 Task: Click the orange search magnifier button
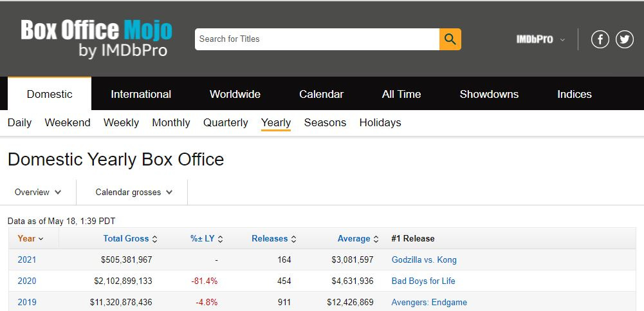tap(450, 39)
